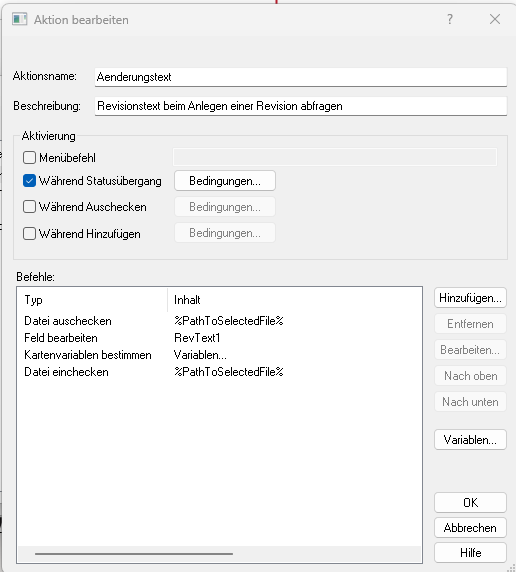This screenshot has height=572, width=516.
Task: Uncheck Während Statusübergang checkbox
Action: coord(29,181)
